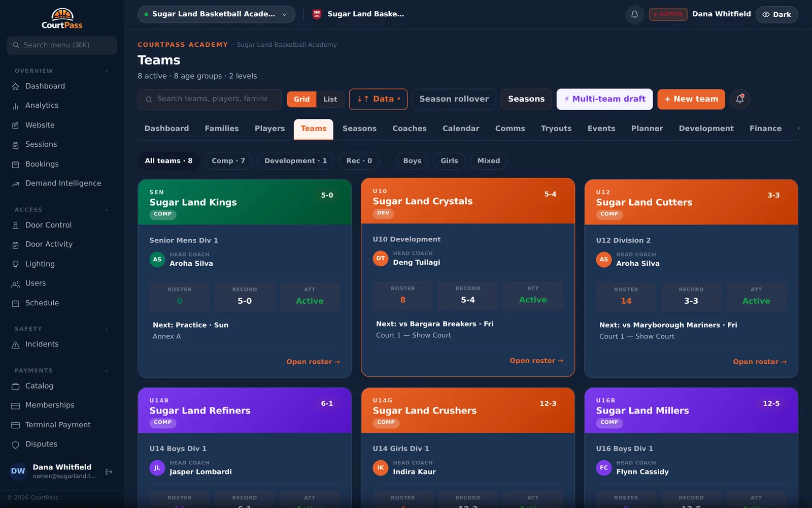
Task: Click the CourtPass logo
Action: tap(62, 19)
